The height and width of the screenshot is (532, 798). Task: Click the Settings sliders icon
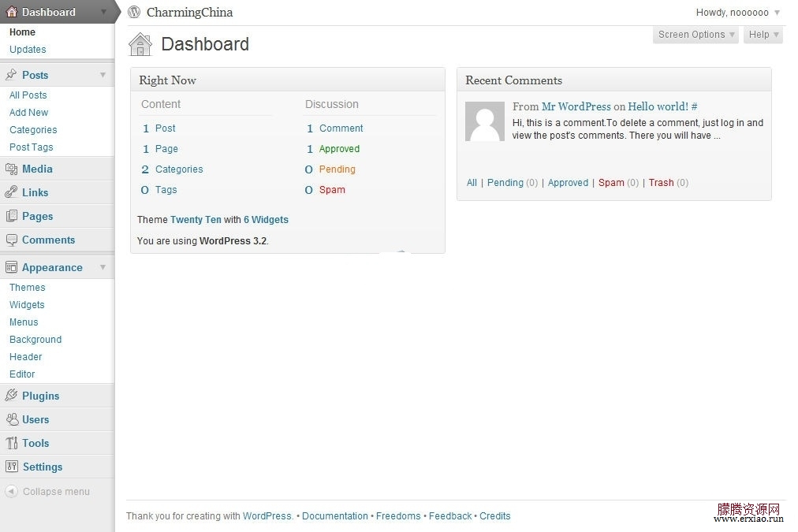coord(11,467)
